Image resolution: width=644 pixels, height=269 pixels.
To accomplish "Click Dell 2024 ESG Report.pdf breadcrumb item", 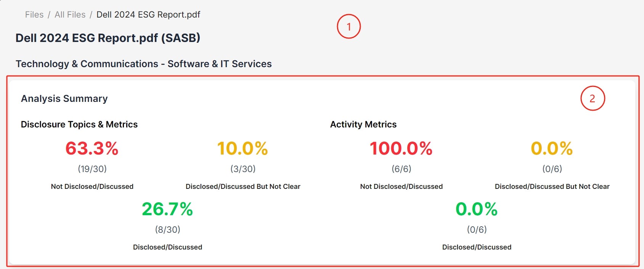I will coord(148,15).
